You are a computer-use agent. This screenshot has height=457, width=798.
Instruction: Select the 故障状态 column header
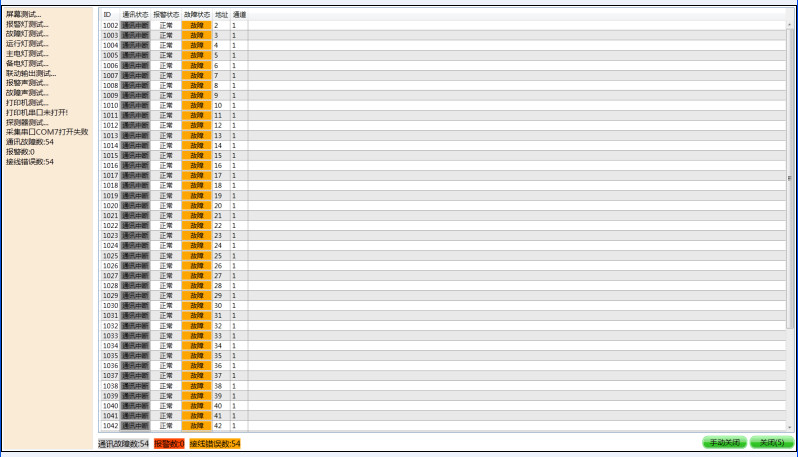point(197,15)
